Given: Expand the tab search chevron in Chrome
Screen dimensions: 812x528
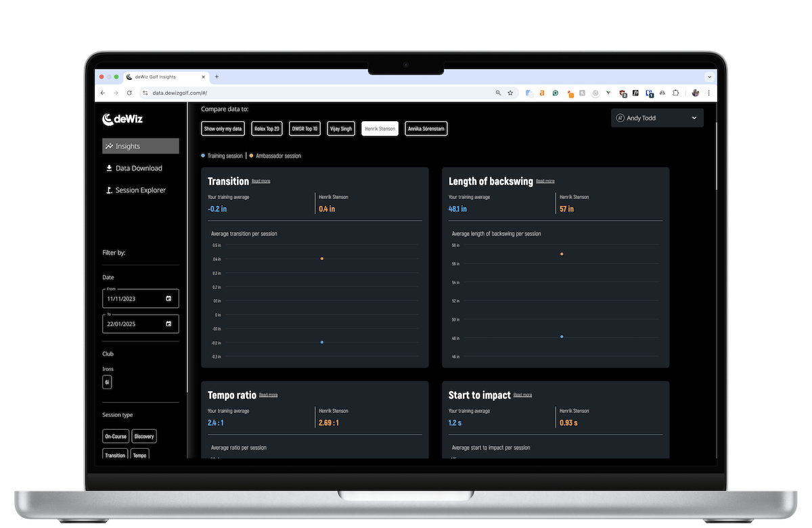Looking at the screenshot, I should (x=709, y=77).
